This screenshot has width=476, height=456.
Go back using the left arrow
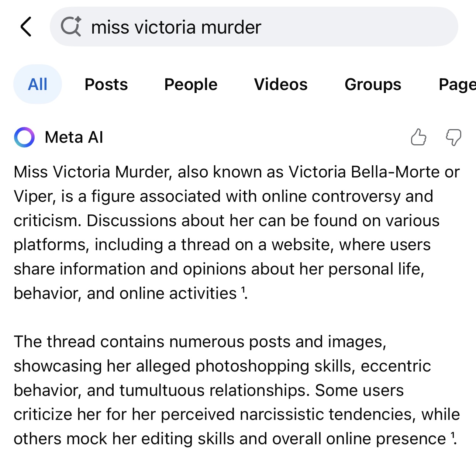[x=26, y=27]
